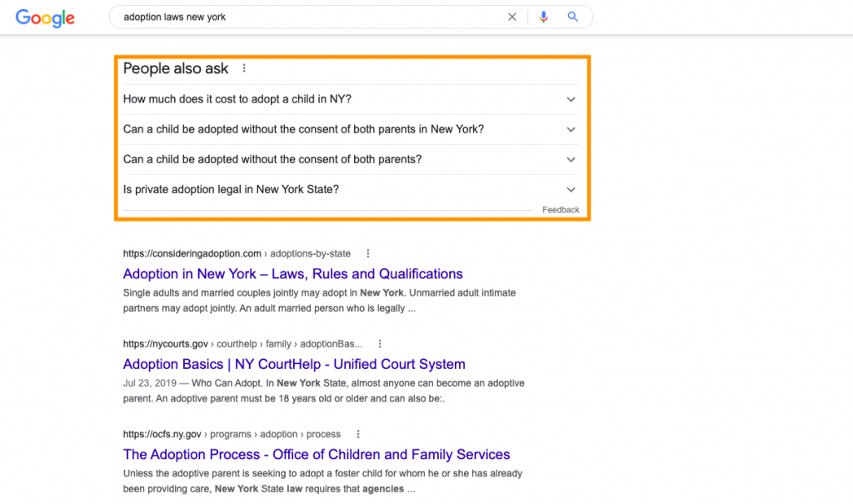Click snippet text starting 'Jul 23, 2019'
Viewport: 853px width, 504px height.
(x=324, y=391)
